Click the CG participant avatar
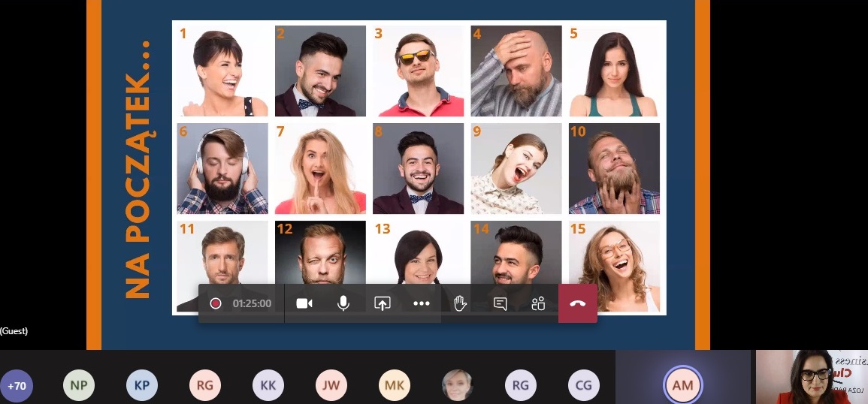 point(583,386)
